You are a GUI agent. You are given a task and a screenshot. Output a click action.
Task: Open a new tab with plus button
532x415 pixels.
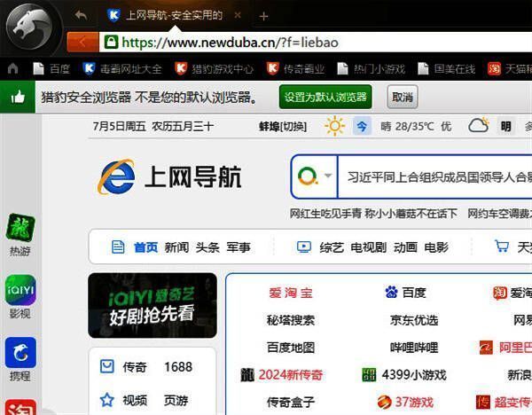click(x=263, y=16)
